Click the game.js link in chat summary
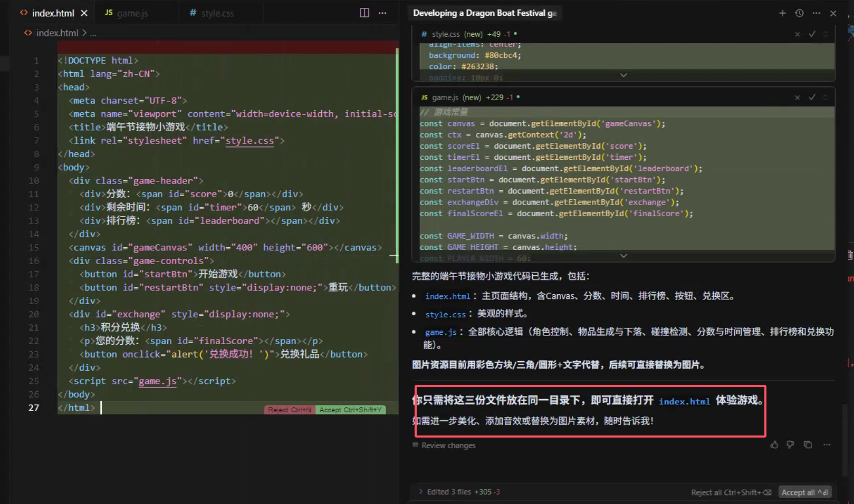The width and height of the screenshot is (854, 504). (x=441, y=332)
